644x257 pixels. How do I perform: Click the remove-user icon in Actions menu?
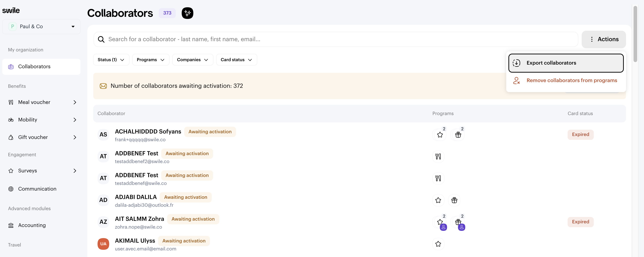pos(516,81)
